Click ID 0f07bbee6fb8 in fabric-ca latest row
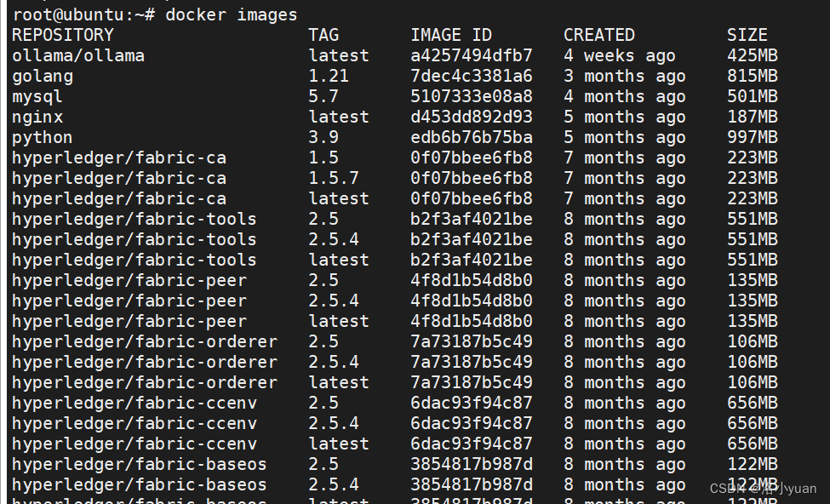Image resolution: width=830 pixels, height=504 pixels. tap(472, 199)
